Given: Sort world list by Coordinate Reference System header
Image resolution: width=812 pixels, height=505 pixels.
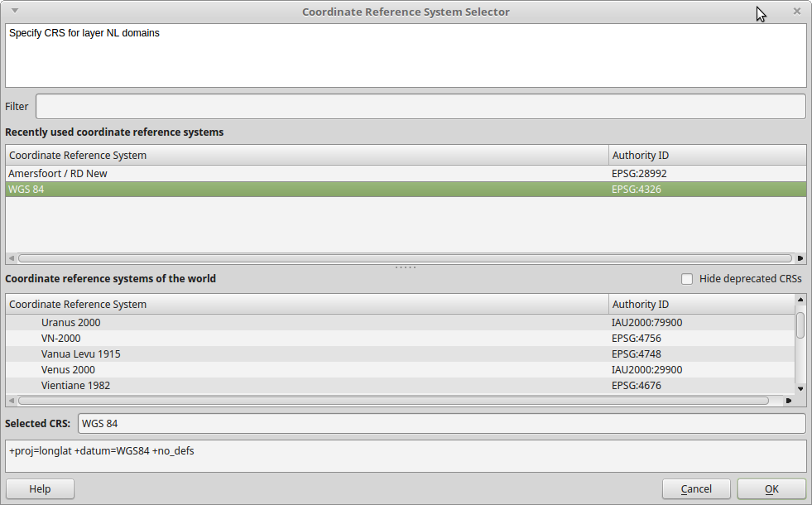Looking at the screenshot, I should click(x=306, y=305).
